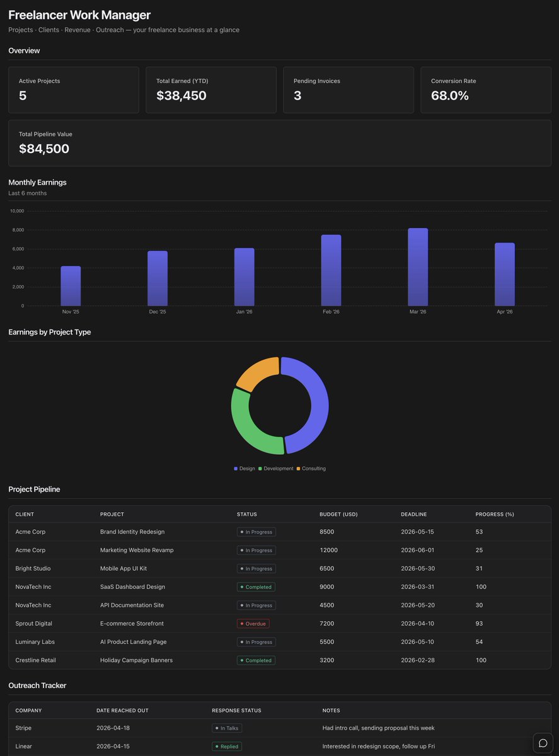This screenshot has width=559, height=756.
Task: Sort by the STATUS column header
Action: click(x=247, y=514)
